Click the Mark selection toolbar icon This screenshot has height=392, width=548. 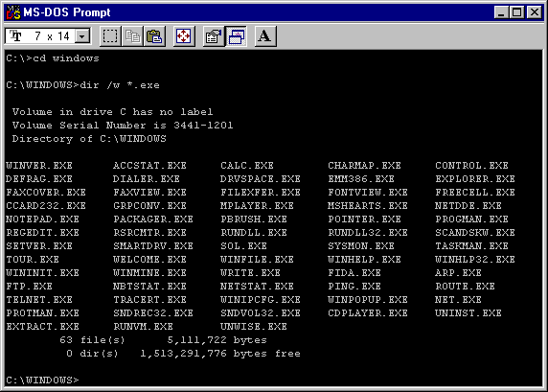pos(110,36)
